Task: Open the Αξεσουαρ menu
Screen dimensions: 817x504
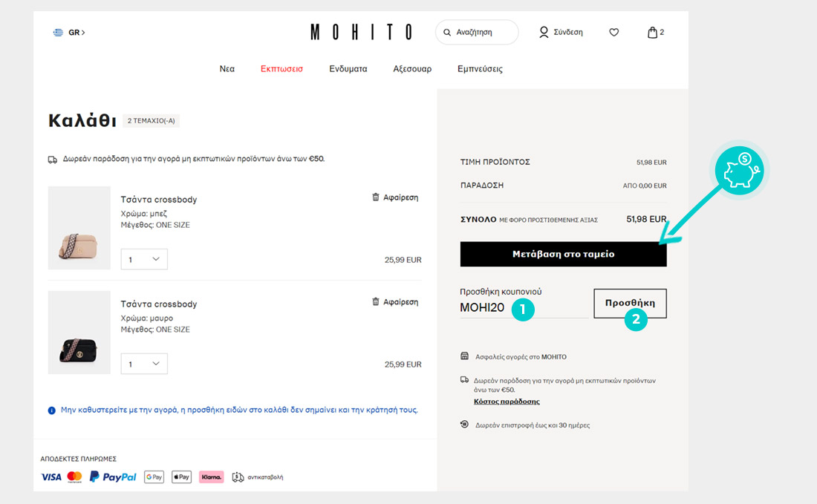Action: pos(412,69)
